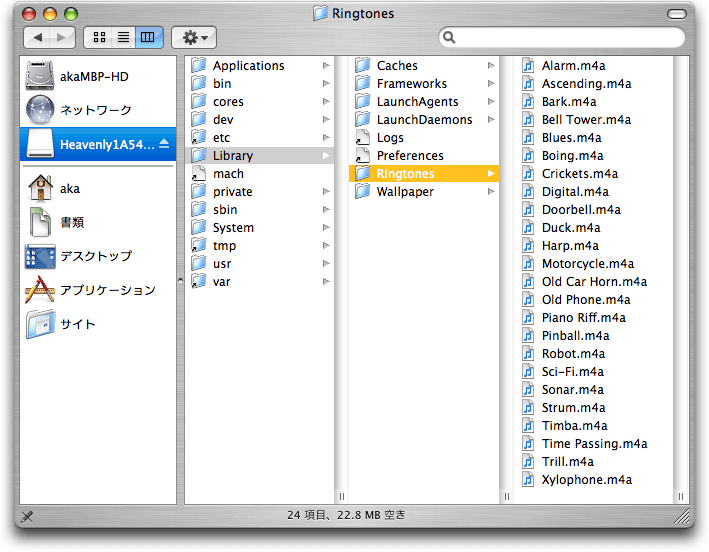
Task: Switch to icon view mode
Action: 100,37
